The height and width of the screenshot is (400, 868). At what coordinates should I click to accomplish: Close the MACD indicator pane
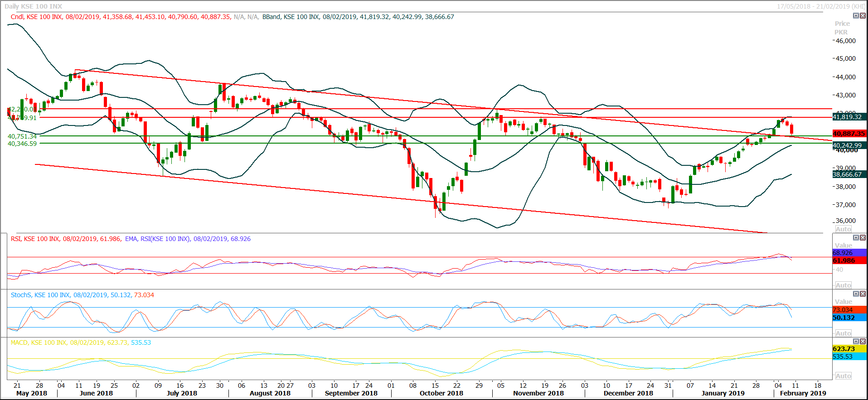click(x=863, y=341)
